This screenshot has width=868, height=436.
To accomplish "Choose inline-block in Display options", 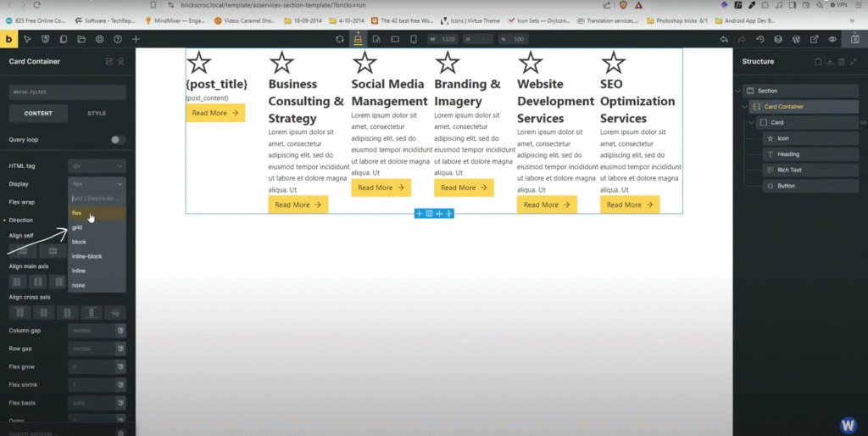I will click(86, 256).
